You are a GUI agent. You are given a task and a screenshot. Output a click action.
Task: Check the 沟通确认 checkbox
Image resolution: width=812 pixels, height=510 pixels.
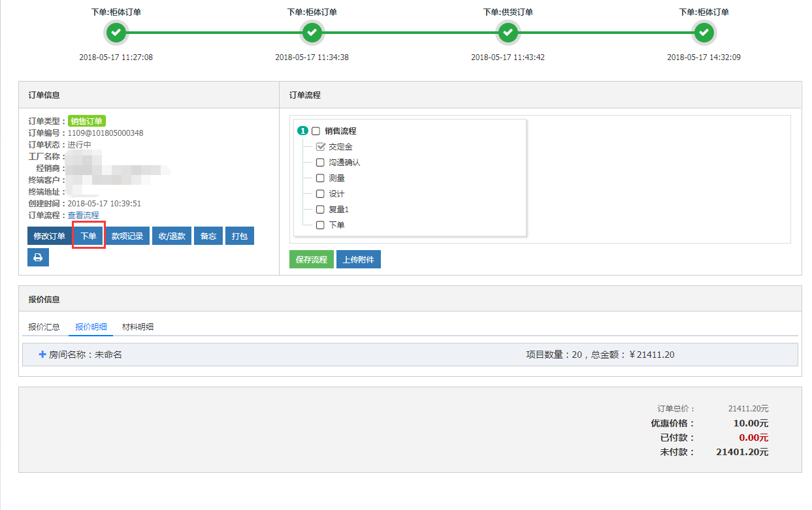point(320,163)
